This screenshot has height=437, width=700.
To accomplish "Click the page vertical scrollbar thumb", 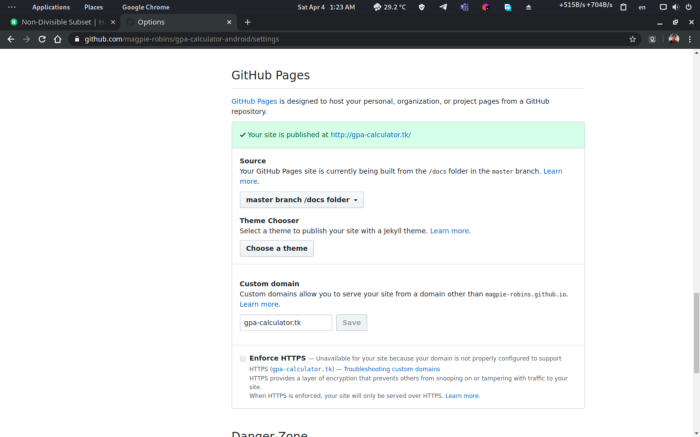I will 696,333.
